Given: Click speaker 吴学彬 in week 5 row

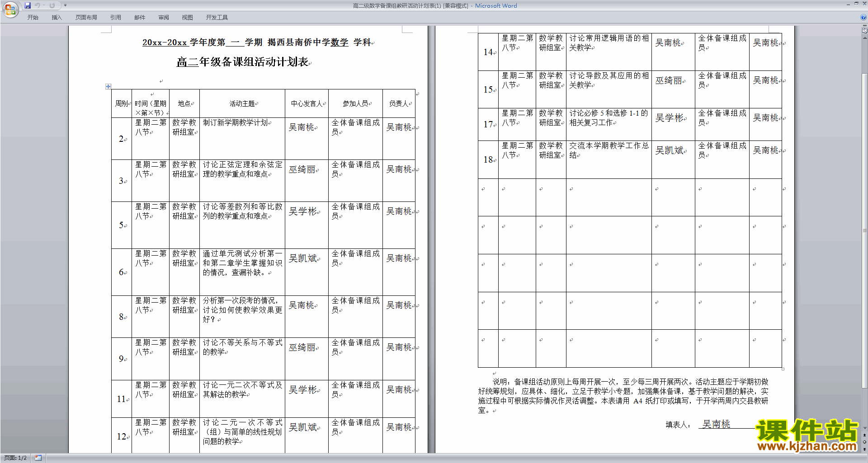Looking at the screenshot, I should (x=303, y=211).
